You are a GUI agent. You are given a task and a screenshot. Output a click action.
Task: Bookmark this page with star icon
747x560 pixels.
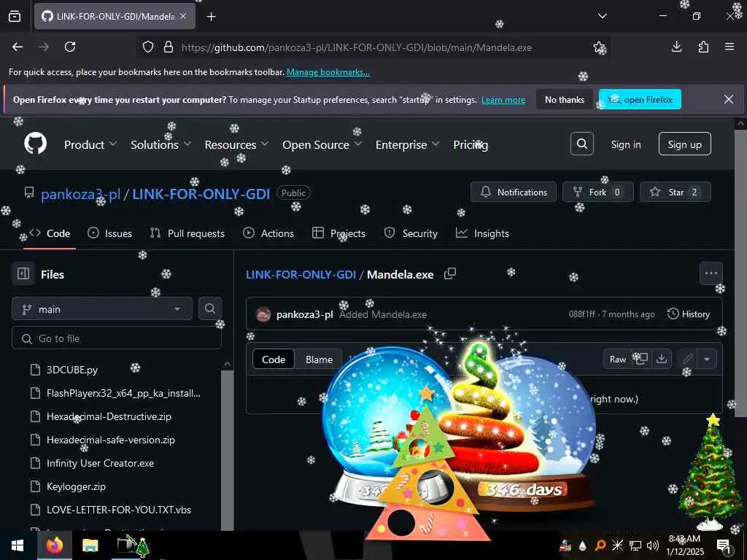[599, 47]
